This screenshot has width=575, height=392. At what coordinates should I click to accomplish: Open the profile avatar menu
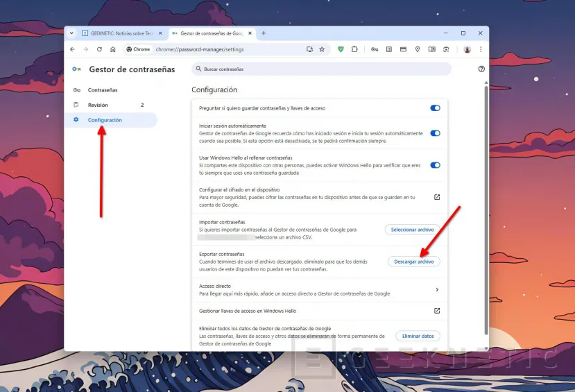[467, 49]
